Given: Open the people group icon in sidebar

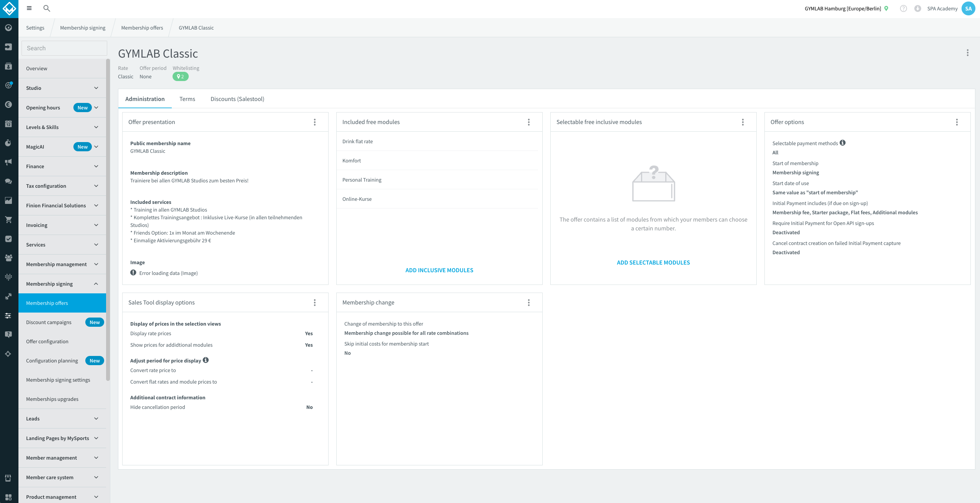Looking at the screenshot, I should click(x=8, y=258).
